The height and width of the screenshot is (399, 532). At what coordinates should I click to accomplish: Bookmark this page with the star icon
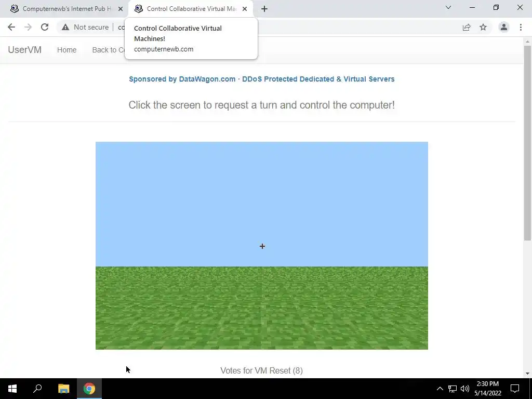483,27
